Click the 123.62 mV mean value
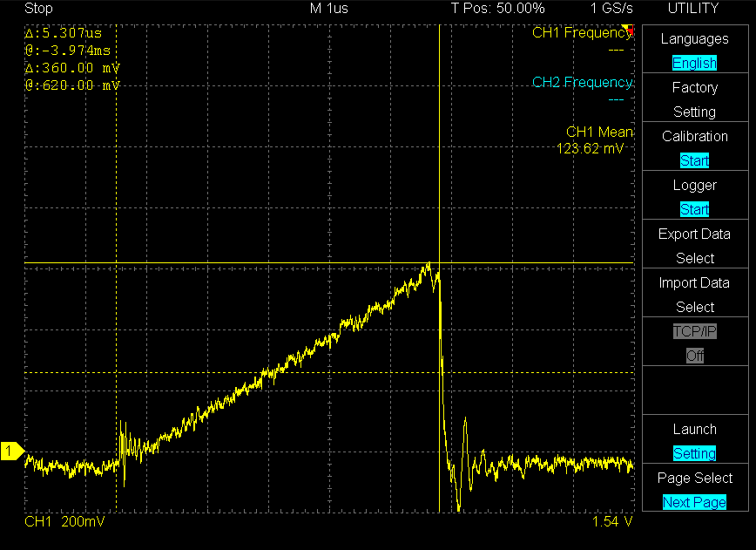 (x=591, y=148)
